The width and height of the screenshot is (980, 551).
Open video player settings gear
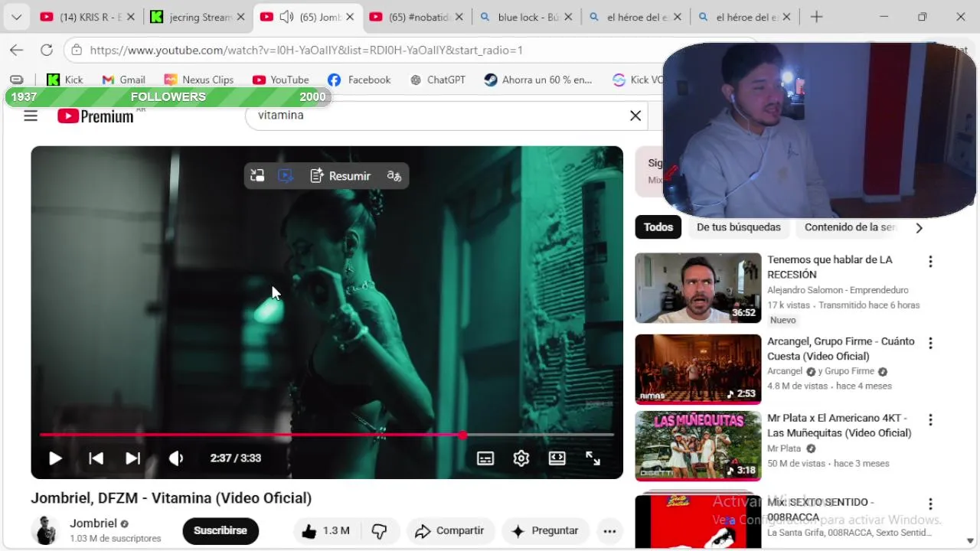click(521, 458)
